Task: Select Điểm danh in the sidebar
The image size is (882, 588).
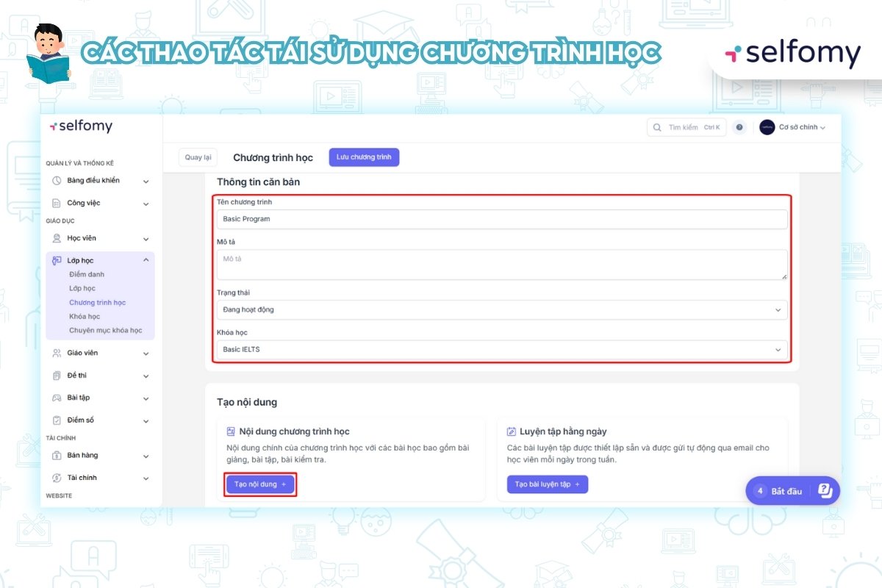Action: click(x=87, y=274)
